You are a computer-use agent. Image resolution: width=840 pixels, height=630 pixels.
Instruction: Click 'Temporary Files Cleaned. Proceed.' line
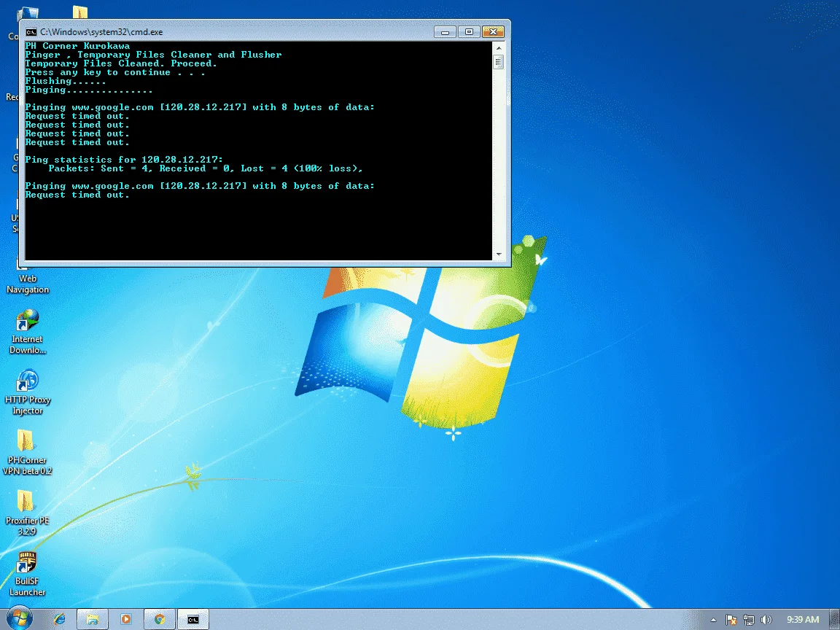point(121,63)
